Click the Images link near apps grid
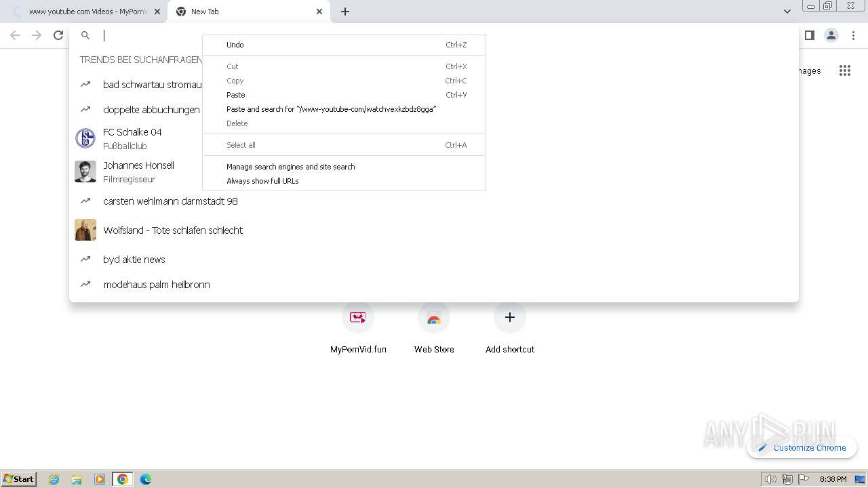868x488 pixels. (x=808, y=70)
